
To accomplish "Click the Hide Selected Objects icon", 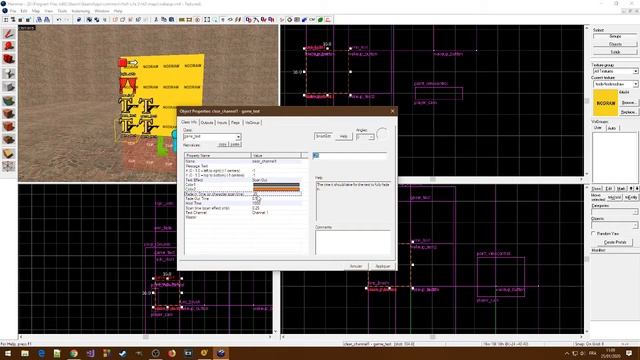I will pos(115,20).
